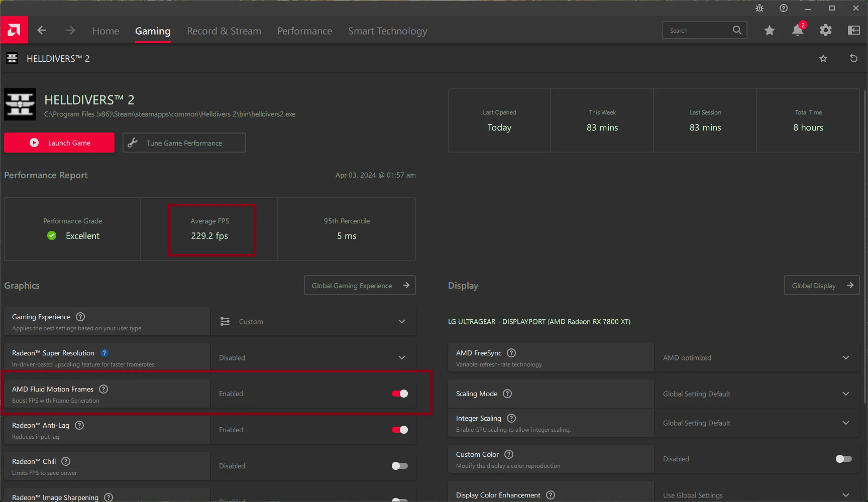The width and height of the screenshot is (868, 502).
Task: Show help for Custom Color
Action: click(509, 454)
